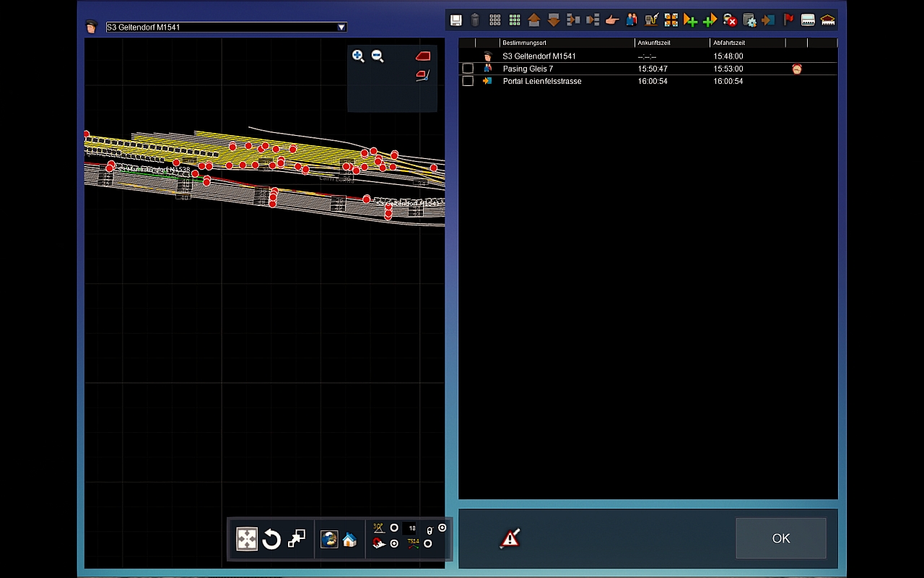Click the red flag icon in toolbar

788,20
